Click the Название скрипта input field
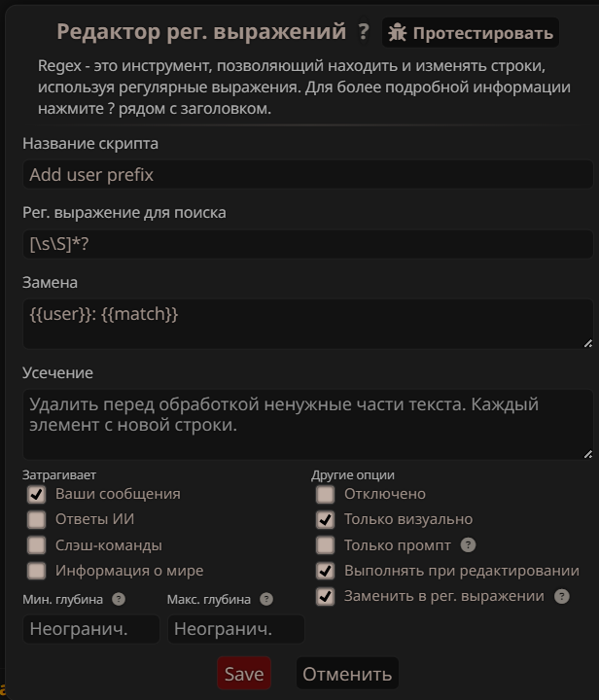The image size is (599, 700). tap(307, 175)
